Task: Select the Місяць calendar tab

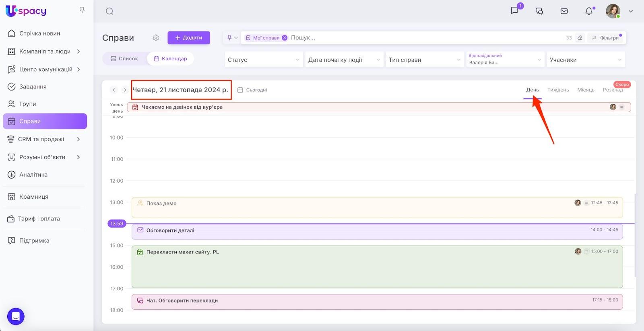Action: point(586,90)
